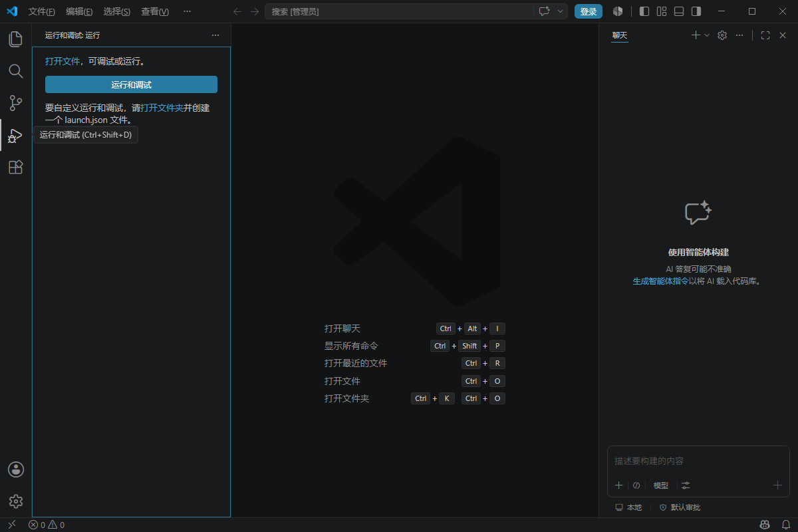This screenshot has width=798, height=532.
Task: Click 打开文件 link in sidebar
Action: point(63,61)
